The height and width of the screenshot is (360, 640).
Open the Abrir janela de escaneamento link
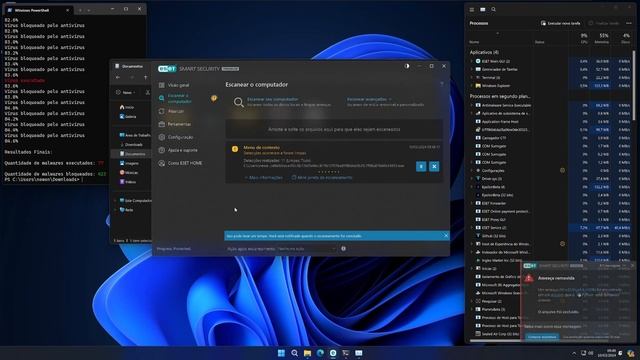(322, 178)
